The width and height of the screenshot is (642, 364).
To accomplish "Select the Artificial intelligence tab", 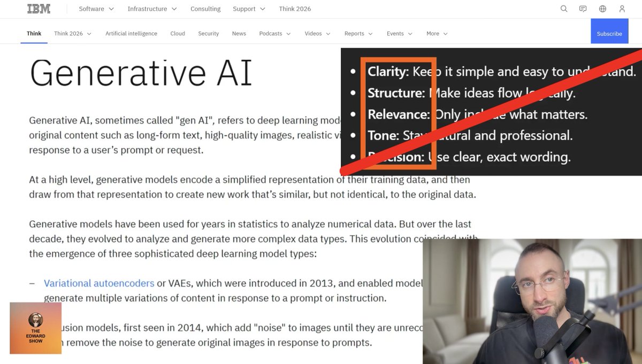I will [x=131, y=33].
